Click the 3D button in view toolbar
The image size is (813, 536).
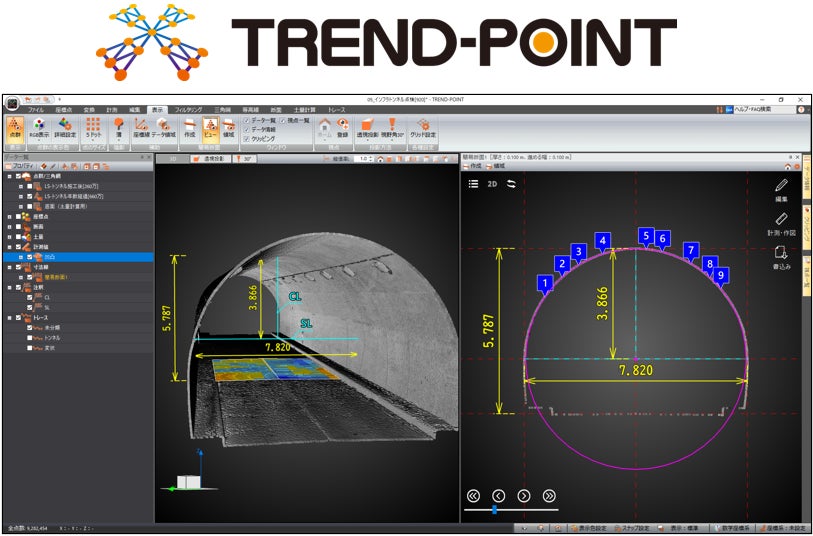[173, 159]
